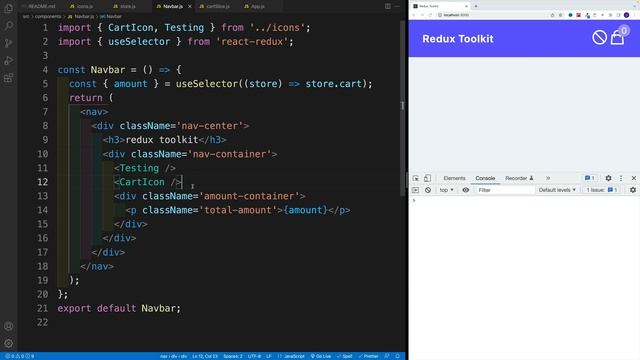Close the DevTools panel
Image resolution: width=640 pixels, height=360 pixels.
tap(633, 178)
